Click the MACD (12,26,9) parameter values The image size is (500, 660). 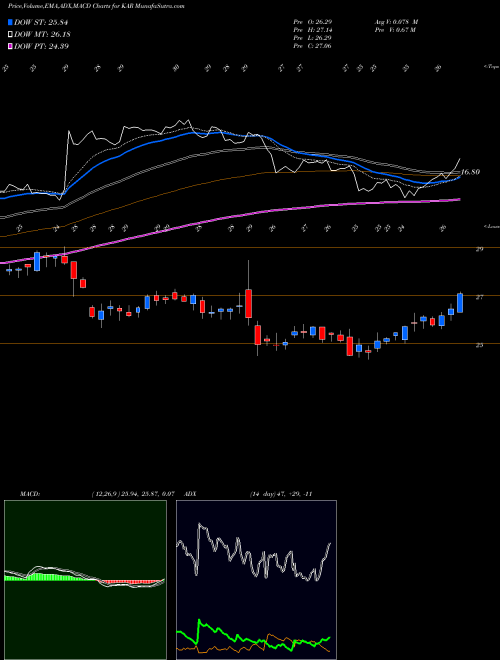133,494
